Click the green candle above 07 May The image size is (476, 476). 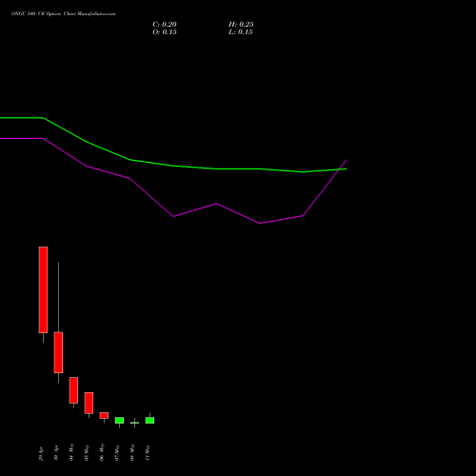pyautogui.click(x=119, y=421)
